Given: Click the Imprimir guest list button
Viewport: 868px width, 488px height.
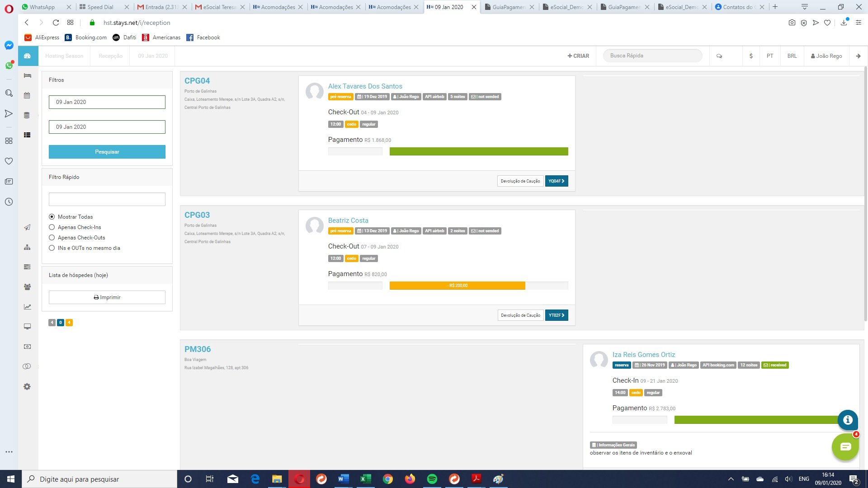Looking at the screenshot, I should [107, 297].
